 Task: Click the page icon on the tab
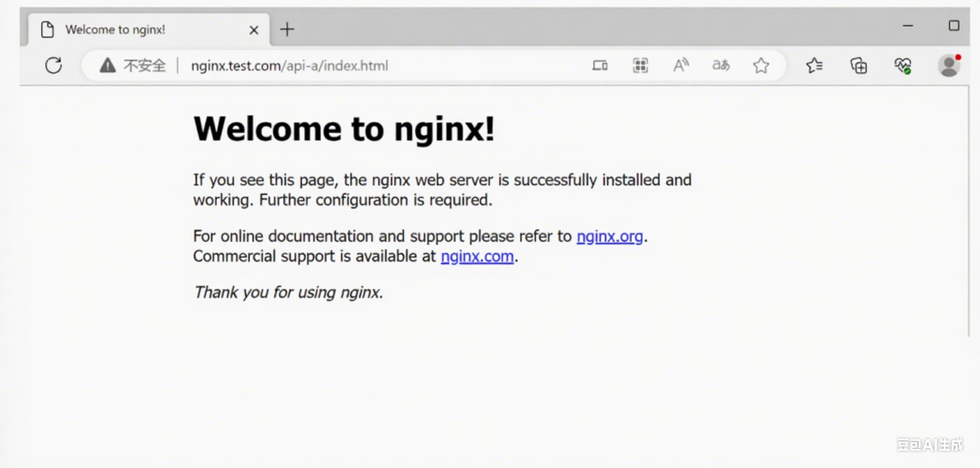coord(47,29)
